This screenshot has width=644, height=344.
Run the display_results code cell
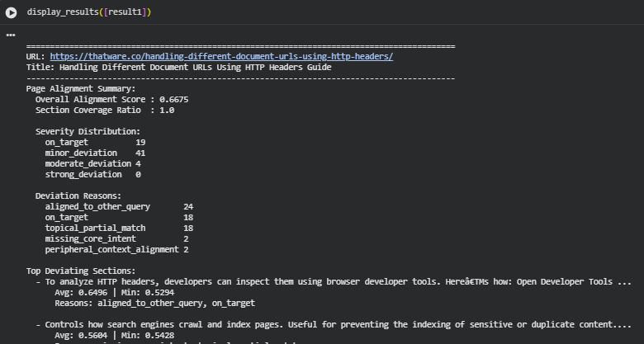point(12,12)
